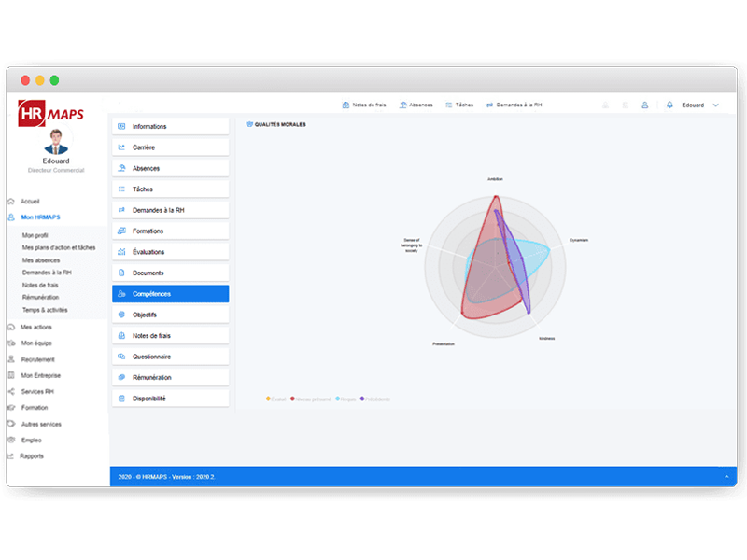The width and height of the screenshot is (747, 560).
Task: Select the Évaluations tab
Action: 170,252
